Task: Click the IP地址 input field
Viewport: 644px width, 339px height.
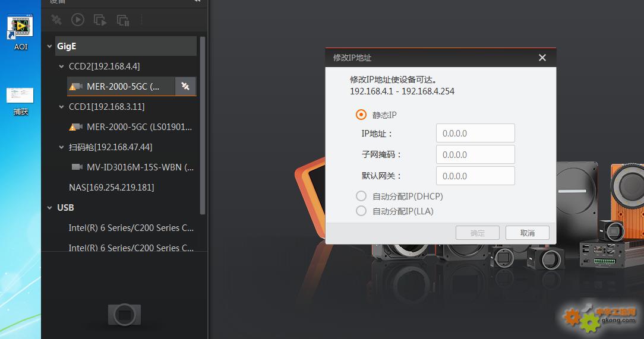Action: point(475,134)
